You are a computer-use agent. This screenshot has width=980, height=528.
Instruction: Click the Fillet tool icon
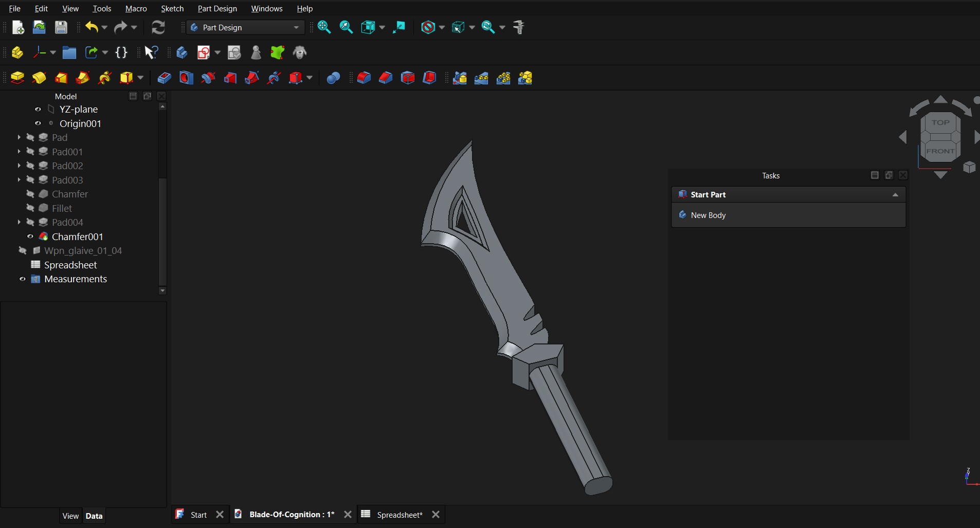364,78
